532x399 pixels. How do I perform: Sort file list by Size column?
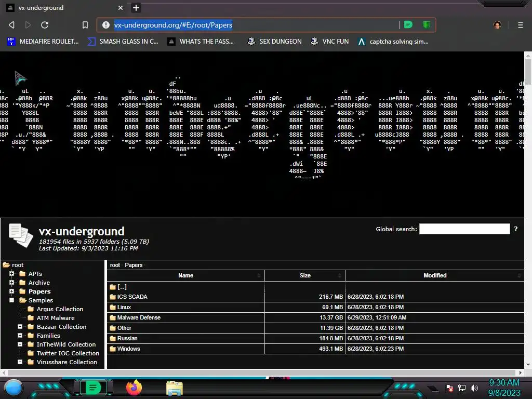tap(305, 275)
